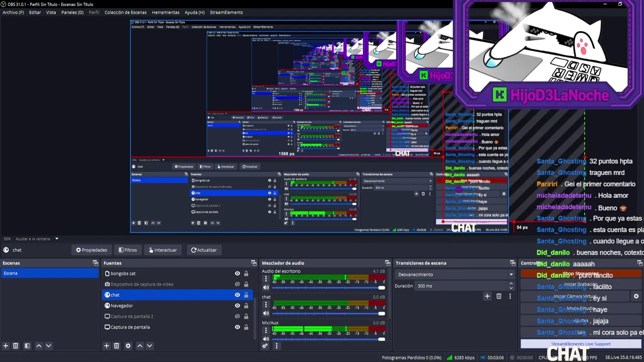Image resolution: width=644 pixels, height=362 pixels.
Task: Open virtual camera settings gear
Action: click(636, 297)
